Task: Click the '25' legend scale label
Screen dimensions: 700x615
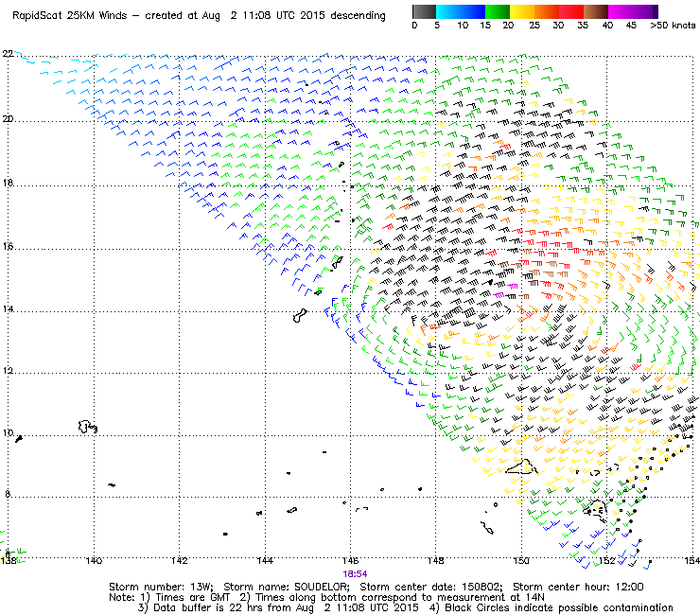Action: pos(534,26)
